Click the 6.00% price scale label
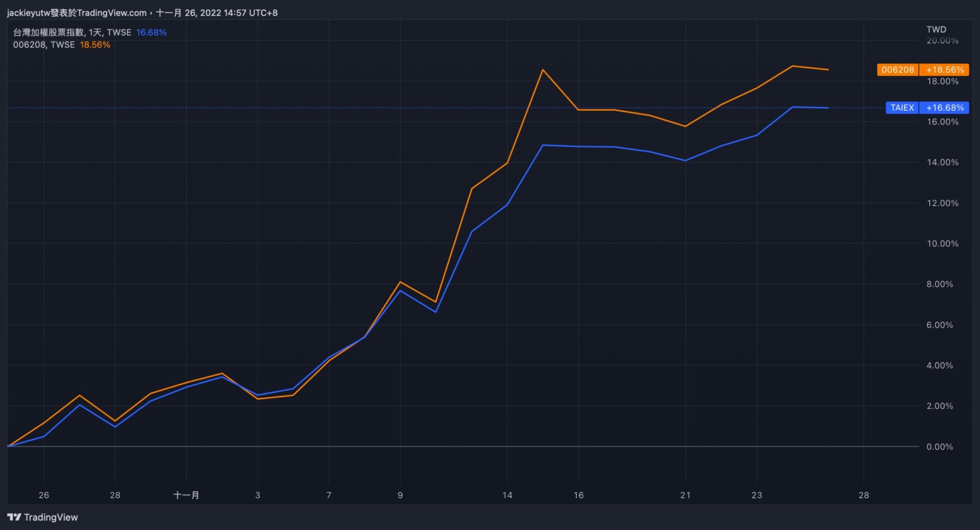The width and height of the screenshot is (980, 530). pyautogui.click(x=940, y=325)
